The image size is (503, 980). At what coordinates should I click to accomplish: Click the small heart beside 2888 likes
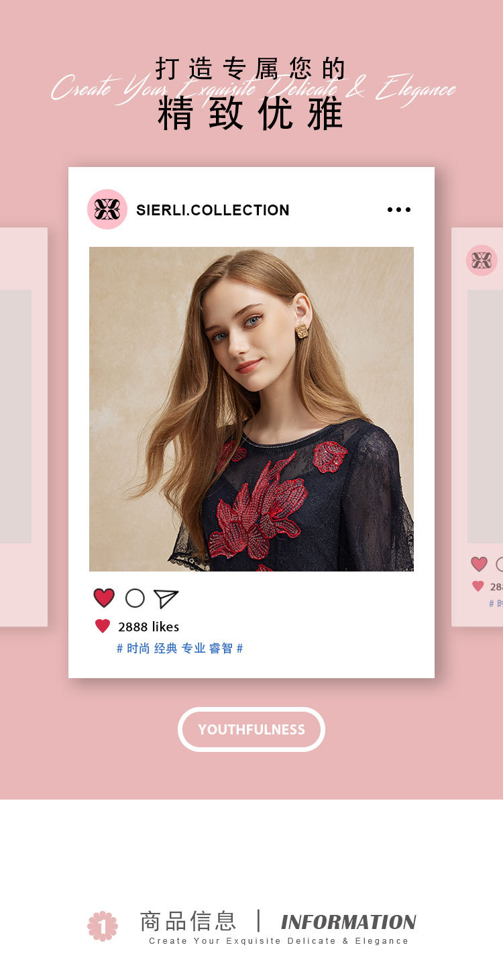coord(102,627)
